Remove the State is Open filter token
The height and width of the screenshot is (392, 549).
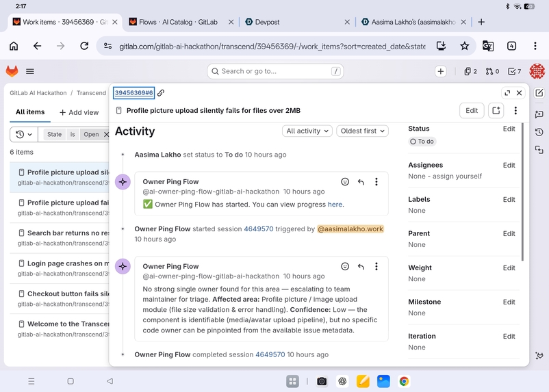(106, 134)
